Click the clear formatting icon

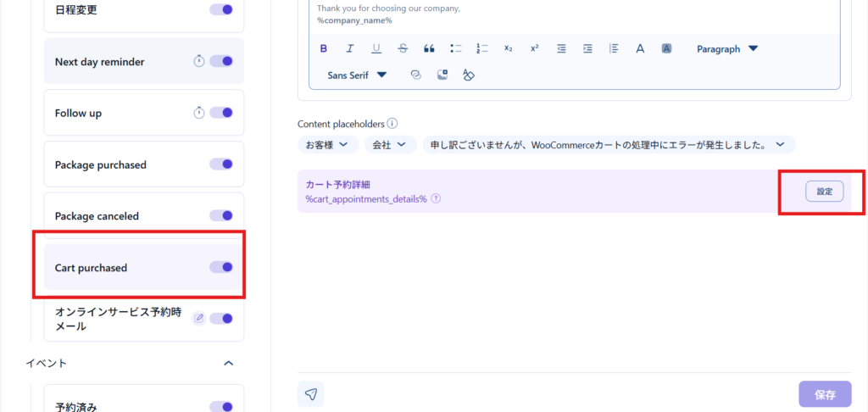pyautogui.click(x=468, y=75)
